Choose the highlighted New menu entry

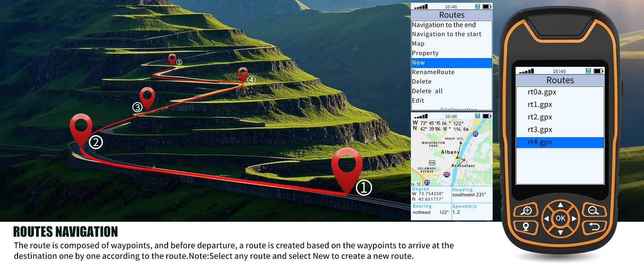tap(452, 63)
